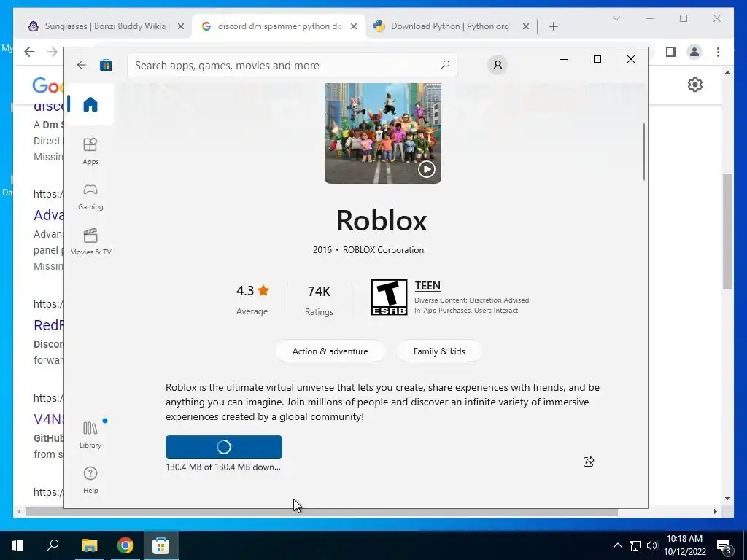Close the Download Python tab

[x=525, y=26]
